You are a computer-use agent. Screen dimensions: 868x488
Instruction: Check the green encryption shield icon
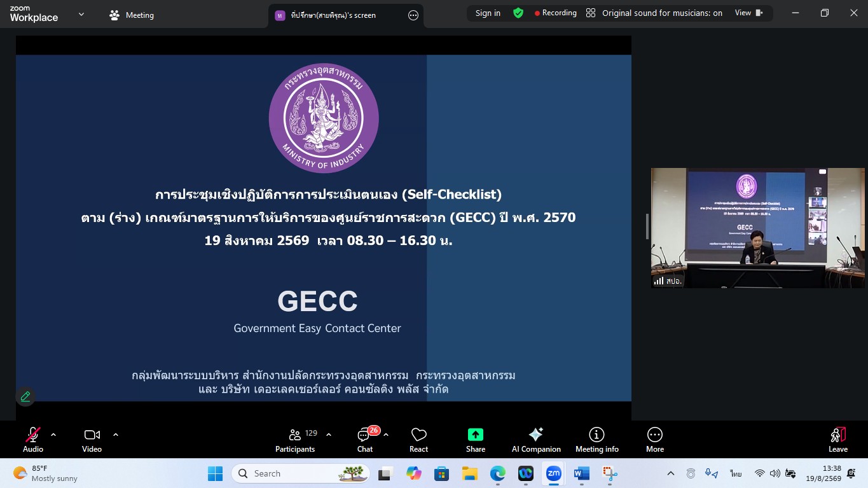518,13
